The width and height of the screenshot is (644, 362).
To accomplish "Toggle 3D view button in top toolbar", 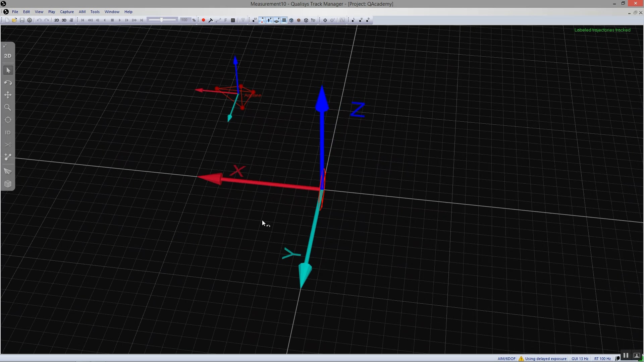I will 64,20.
